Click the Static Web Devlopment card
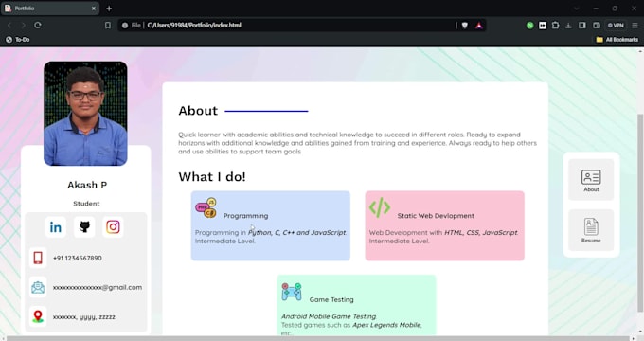 tap(445, 225)
